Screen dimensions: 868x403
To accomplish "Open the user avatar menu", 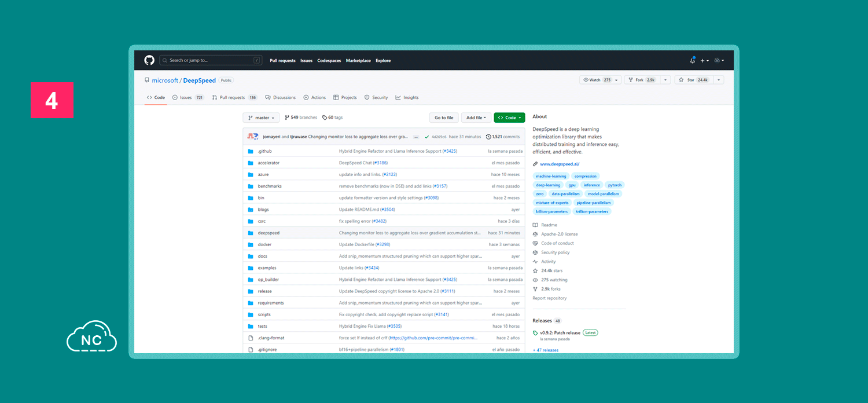I will [x=719, y=60].
